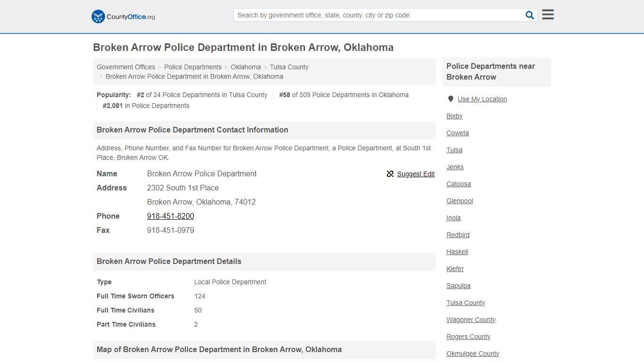Click Full Time Civilians value 50

(198, 310)
